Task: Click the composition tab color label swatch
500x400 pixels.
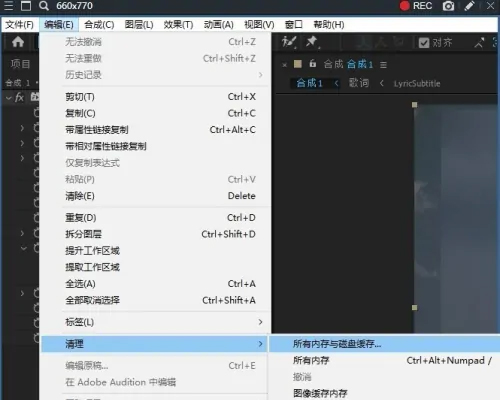Action: [x=298, y=64]
